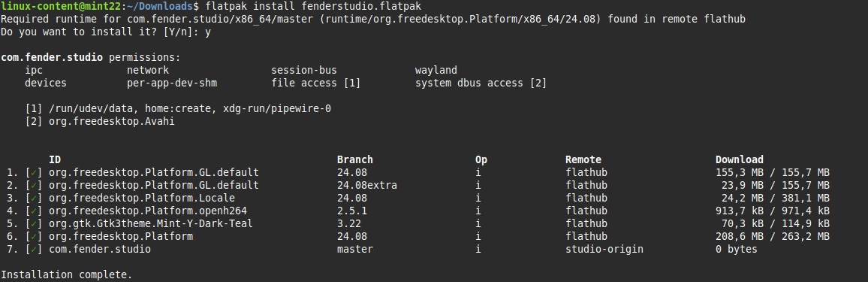The height and width of the screenshot is (282, 868).
Task: Click the system dbus access [2] entry
Action: pyautogui.click(x=481, y=83)
